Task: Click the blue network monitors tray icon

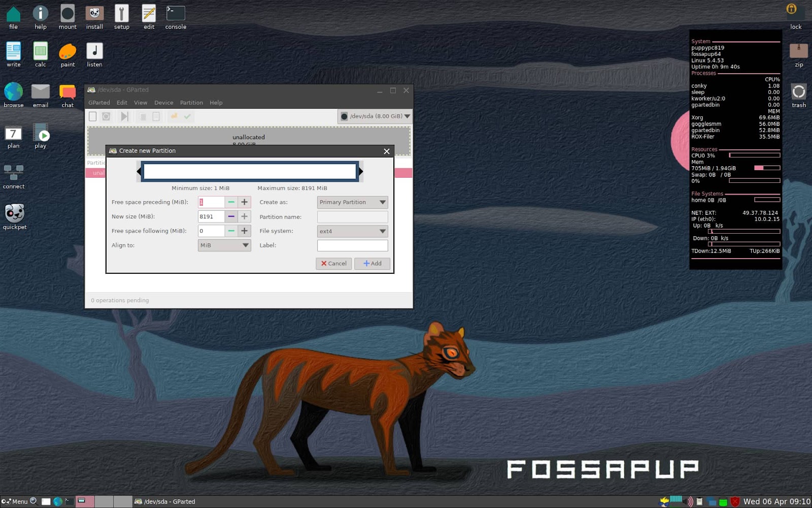Action: (x=712, y=502)
